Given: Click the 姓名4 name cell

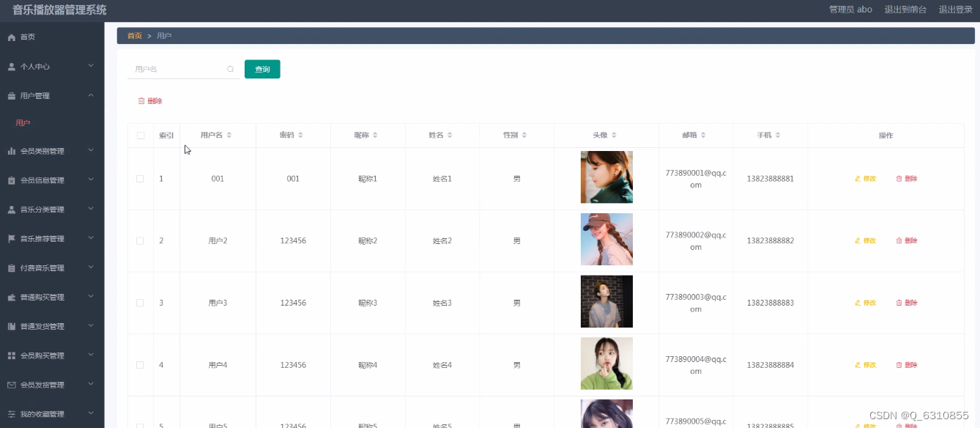Looking at the screenshot, I should point(442,365).
